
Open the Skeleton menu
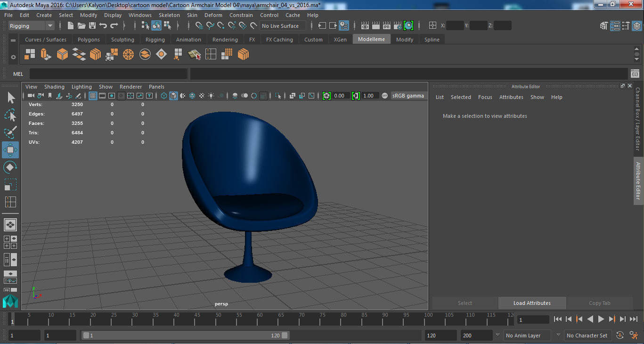tap(169, 15)
